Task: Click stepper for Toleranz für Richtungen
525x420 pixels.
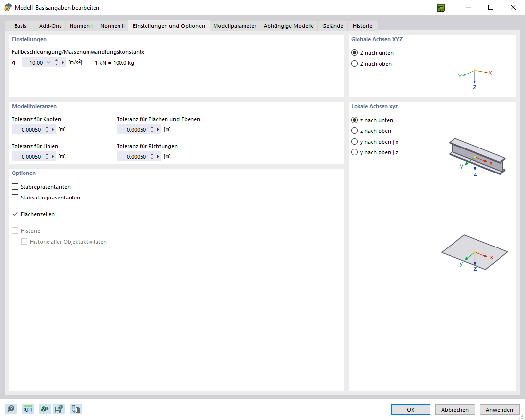Action: tap(152, 157)
